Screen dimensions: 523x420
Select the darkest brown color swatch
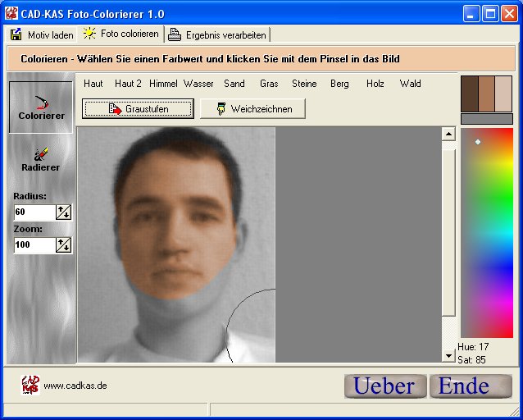[470, 94]
